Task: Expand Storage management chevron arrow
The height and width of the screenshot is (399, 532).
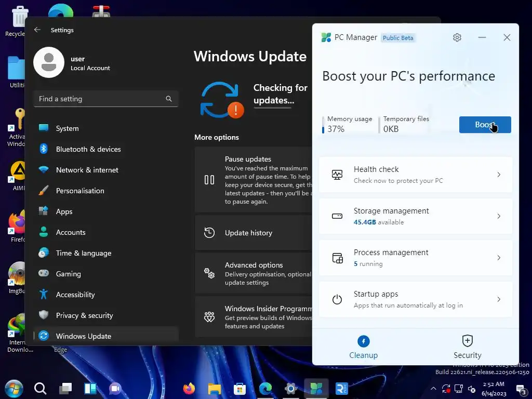Action: pos(499,216)
